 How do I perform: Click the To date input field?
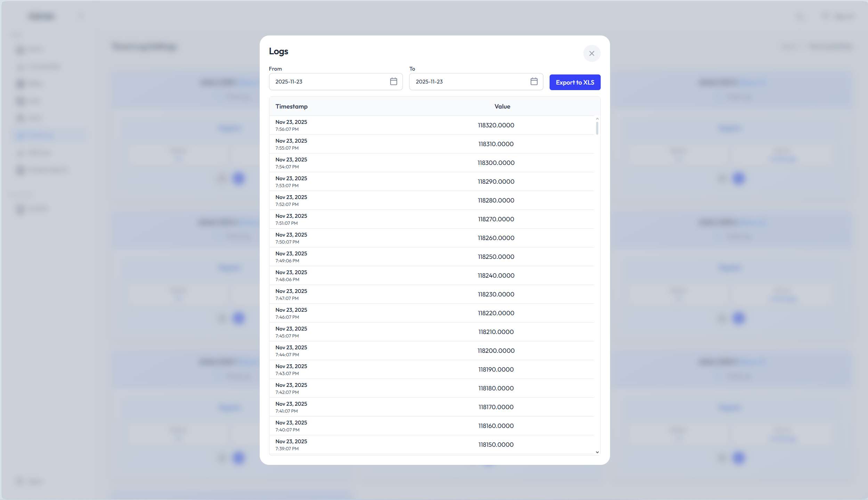click(469, 81)
